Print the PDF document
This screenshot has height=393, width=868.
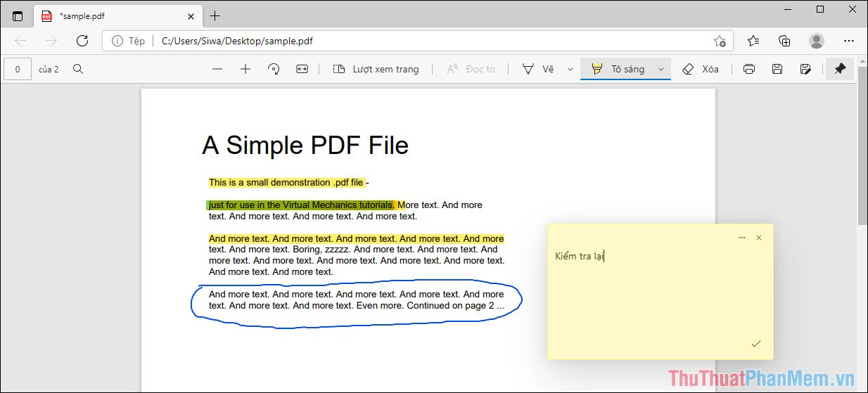tap(749, 69)
